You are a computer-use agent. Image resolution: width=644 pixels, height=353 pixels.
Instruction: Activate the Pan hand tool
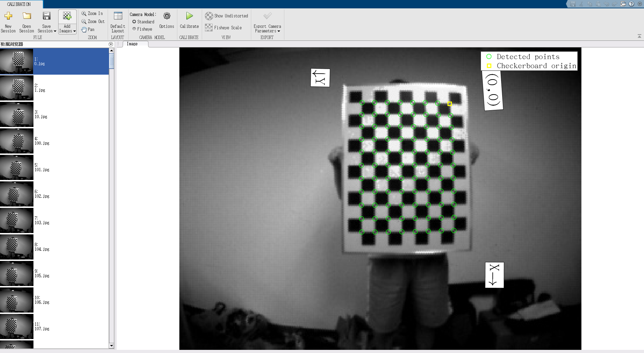[x=88, y=30]
